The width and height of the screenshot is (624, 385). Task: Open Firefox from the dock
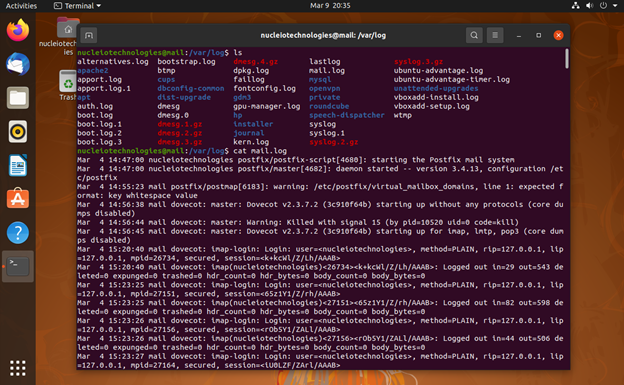point(18,30)
